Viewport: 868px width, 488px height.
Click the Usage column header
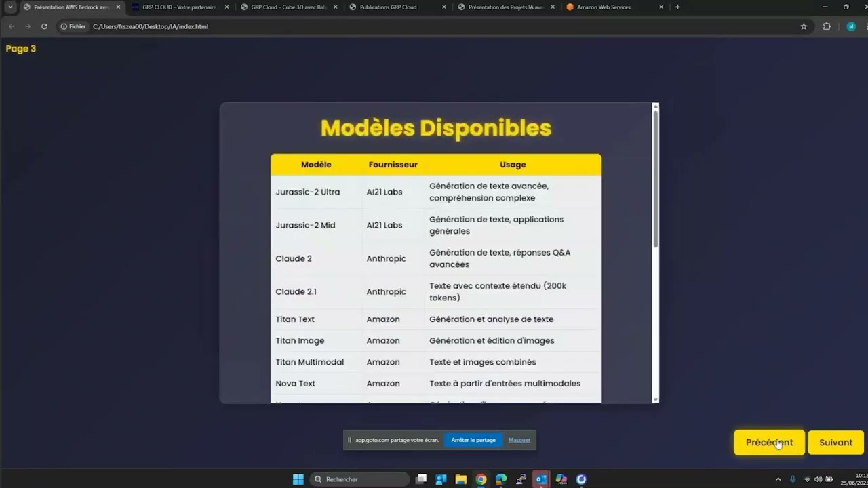coord(513,165)
